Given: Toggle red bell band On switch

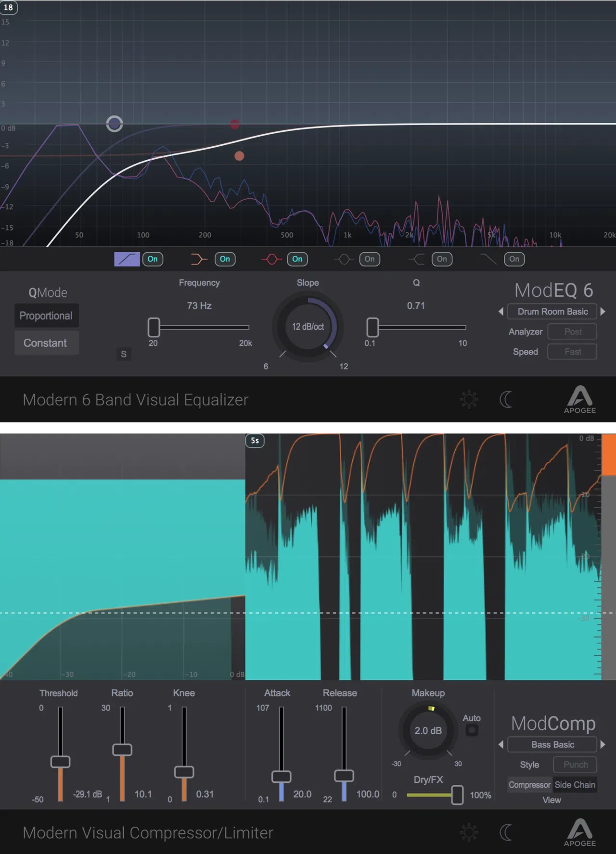Looking at the screenshot, I should tap(297, 259).
